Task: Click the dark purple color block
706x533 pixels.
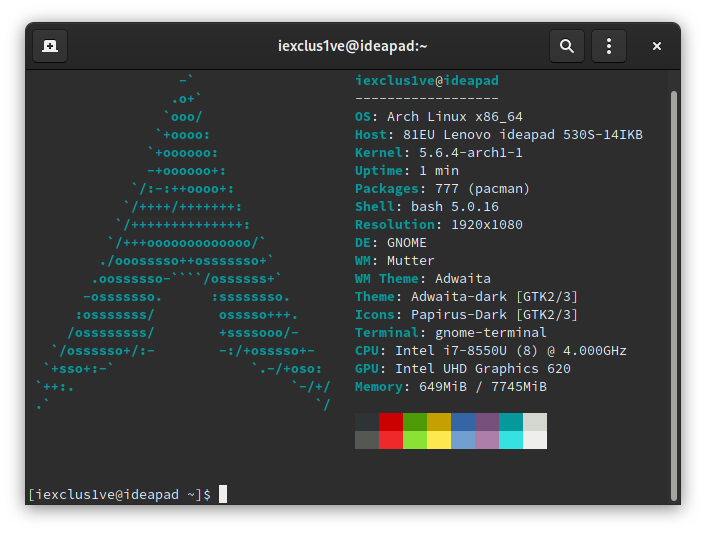Action: (x=487, y=422)
